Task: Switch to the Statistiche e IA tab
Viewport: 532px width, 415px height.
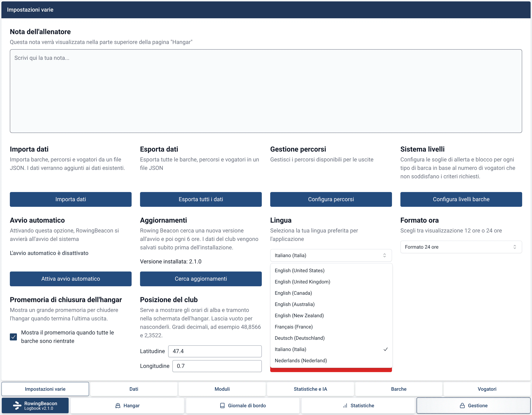Action: pos(310,389)
